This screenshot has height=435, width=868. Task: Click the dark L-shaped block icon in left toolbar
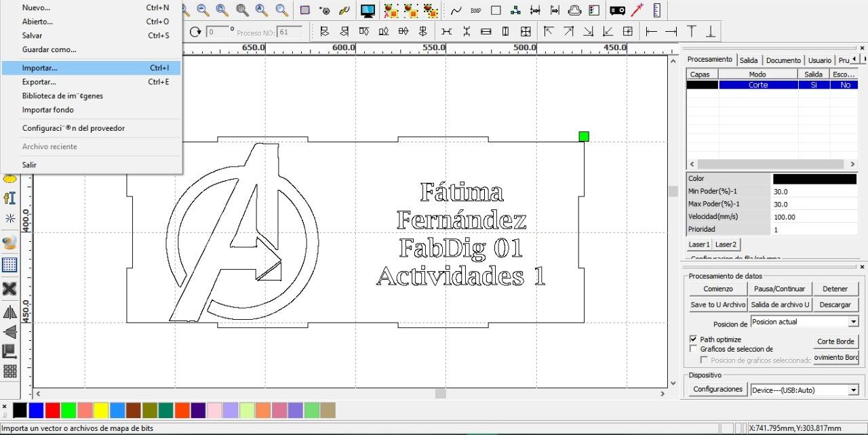[10, 351]
